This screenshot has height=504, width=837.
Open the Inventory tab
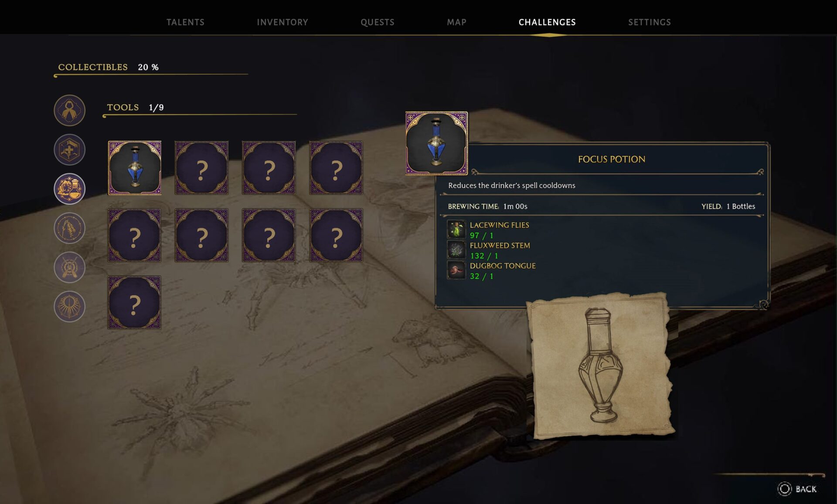[x=282, y=22]
